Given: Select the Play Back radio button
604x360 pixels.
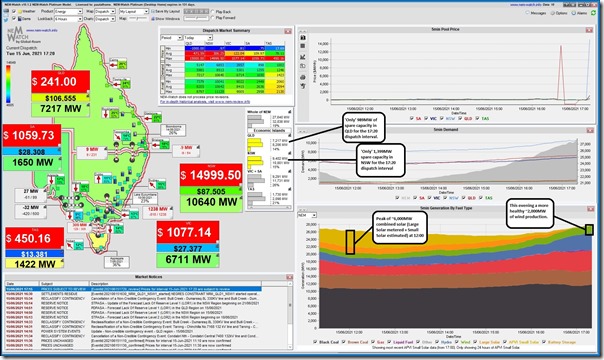Looking at the screenshot, I should [x=213, y=12].
